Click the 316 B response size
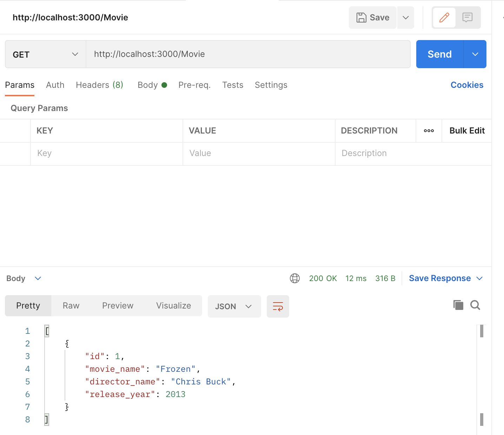The image size is (504, 435). 385,279
